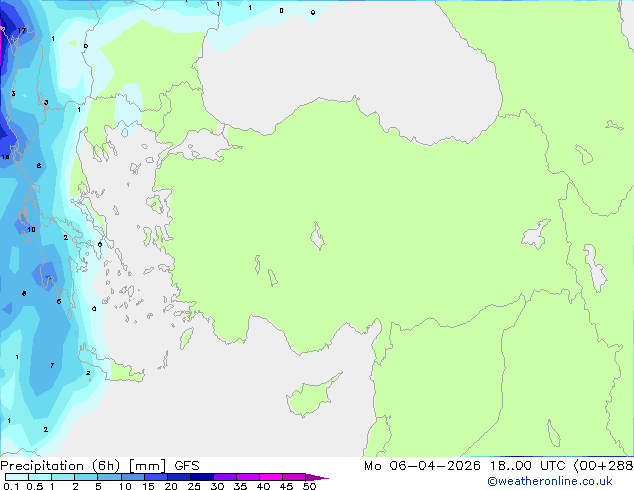Viewport: 634px width, 490px height.
Task: Click the 'Precipitation' title word
Action: 42,466
